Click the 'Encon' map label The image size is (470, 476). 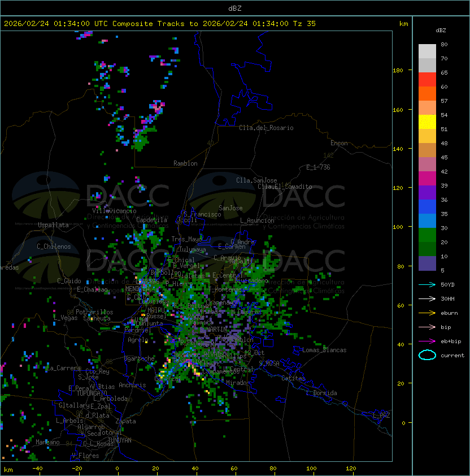pyautogui.click(x=339, y=143)
